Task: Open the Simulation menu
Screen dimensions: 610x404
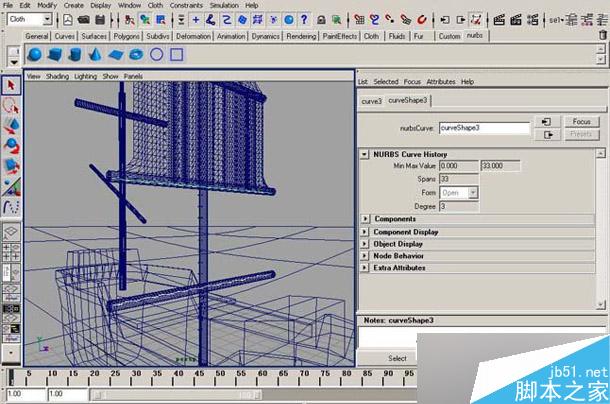Action: (224, 5)
